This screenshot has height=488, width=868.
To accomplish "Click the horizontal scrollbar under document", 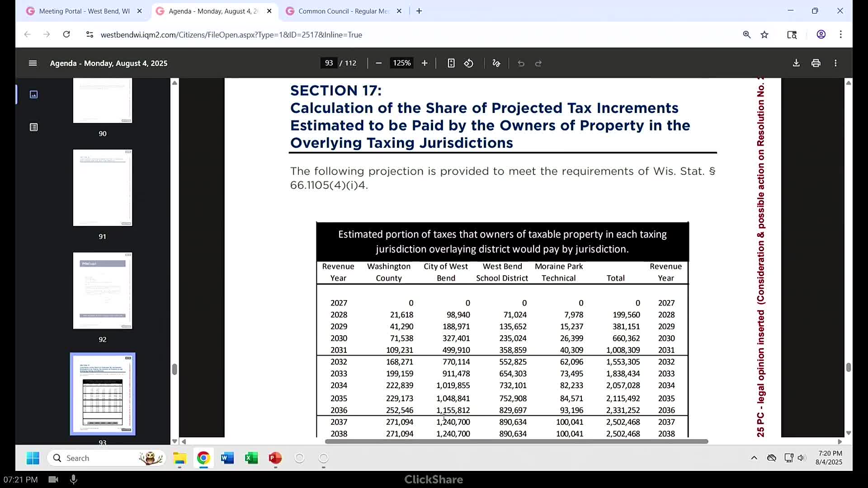I will coord(516,441).
